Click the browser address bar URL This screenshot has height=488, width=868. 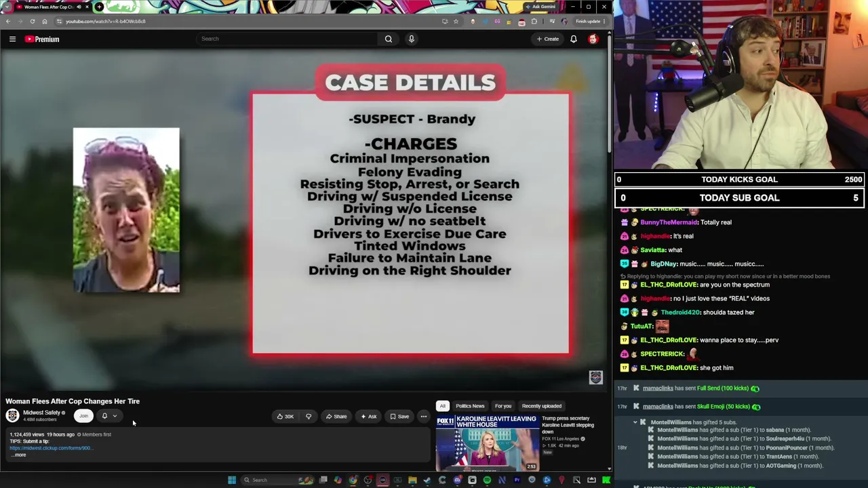tap(106, 21)
